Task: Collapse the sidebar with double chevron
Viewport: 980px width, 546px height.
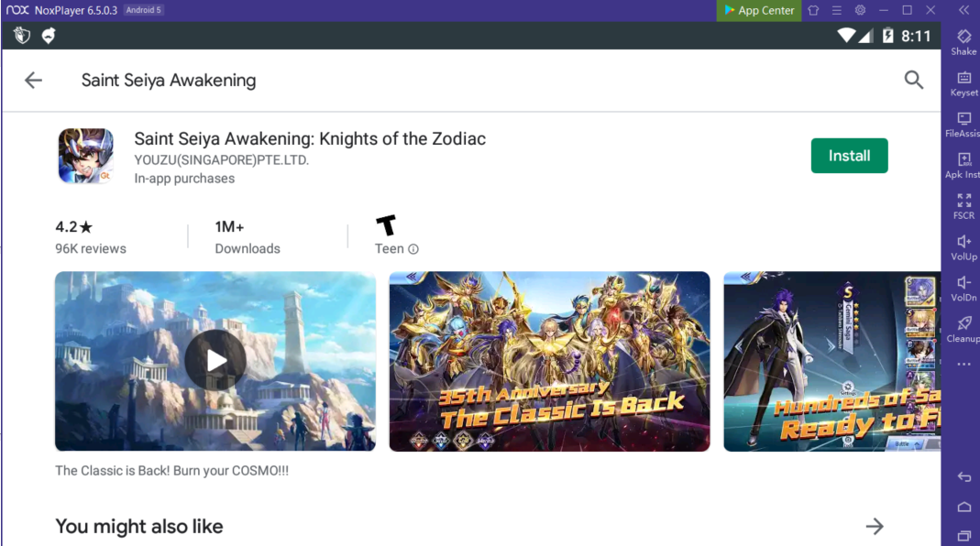Action: coord(963,10)
